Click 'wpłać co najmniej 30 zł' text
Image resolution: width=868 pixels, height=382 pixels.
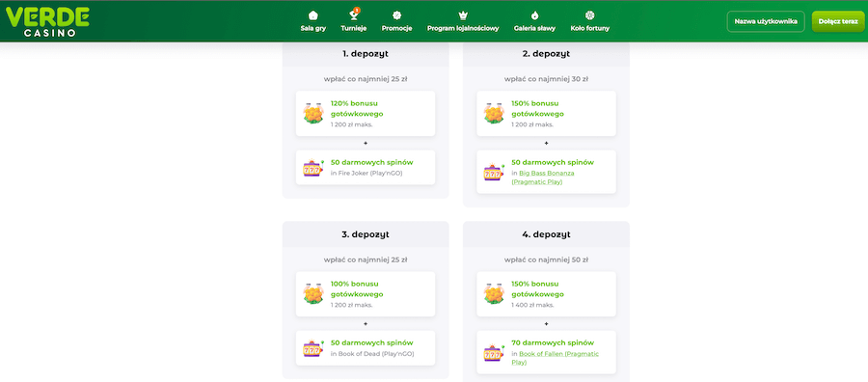pyautogui.click(x=546, y=79)
